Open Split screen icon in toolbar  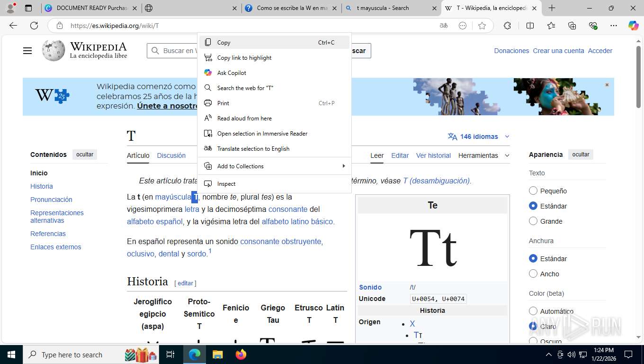tap(530, 26)
